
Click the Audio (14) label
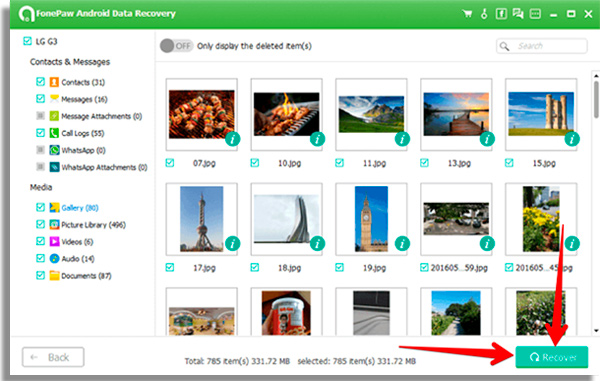(x=78, y=259)
